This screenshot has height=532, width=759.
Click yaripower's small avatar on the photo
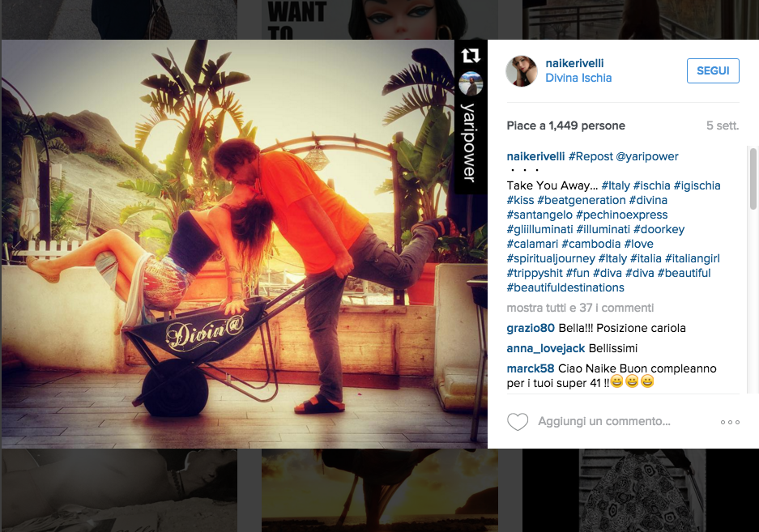click(x=471, y=83)
